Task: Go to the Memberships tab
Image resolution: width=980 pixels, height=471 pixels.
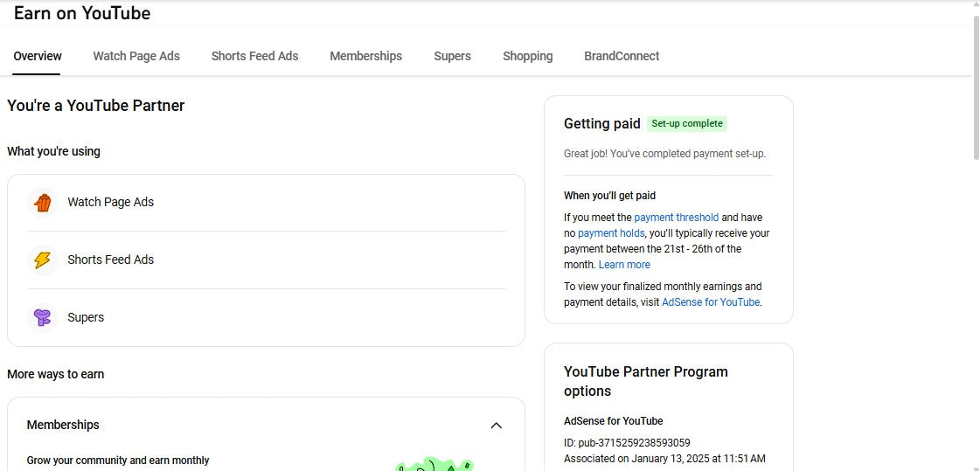Action: [x=365, y=56]
